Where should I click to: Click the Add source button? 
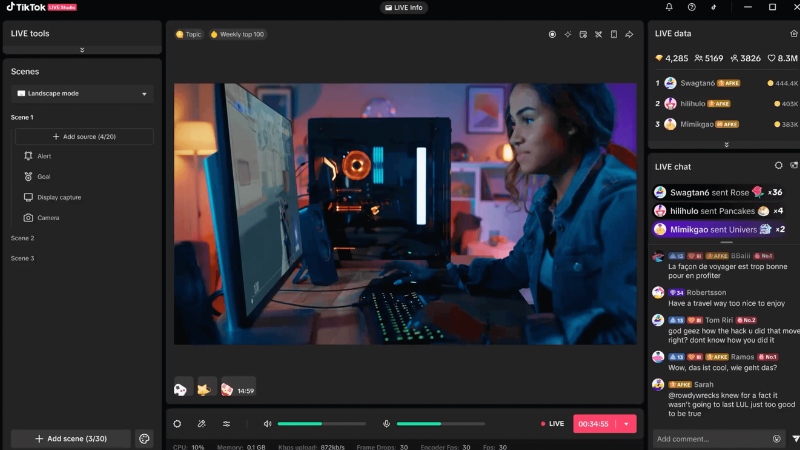tap(84, 136)
